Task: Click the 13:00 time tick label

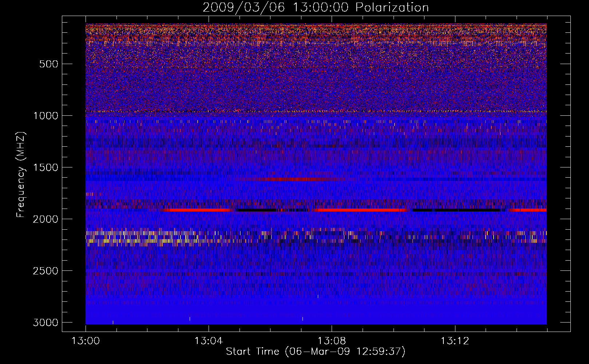Action: 86,341
